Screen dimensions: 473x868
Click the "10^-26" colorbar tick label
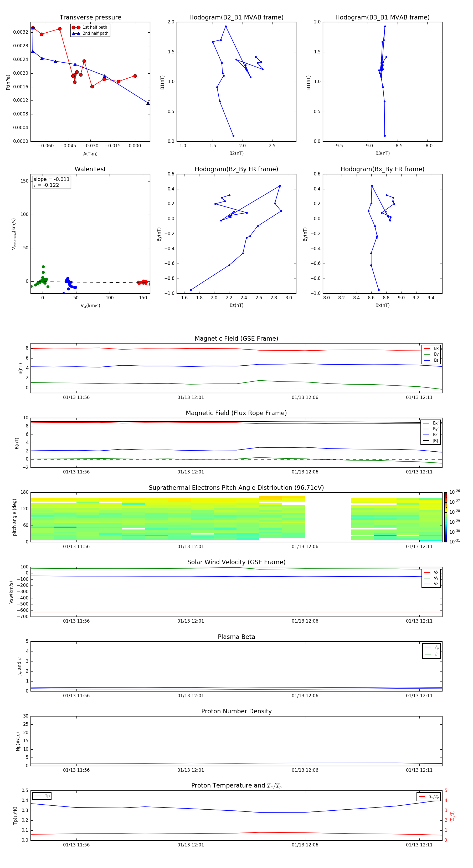tap(455, 492)
